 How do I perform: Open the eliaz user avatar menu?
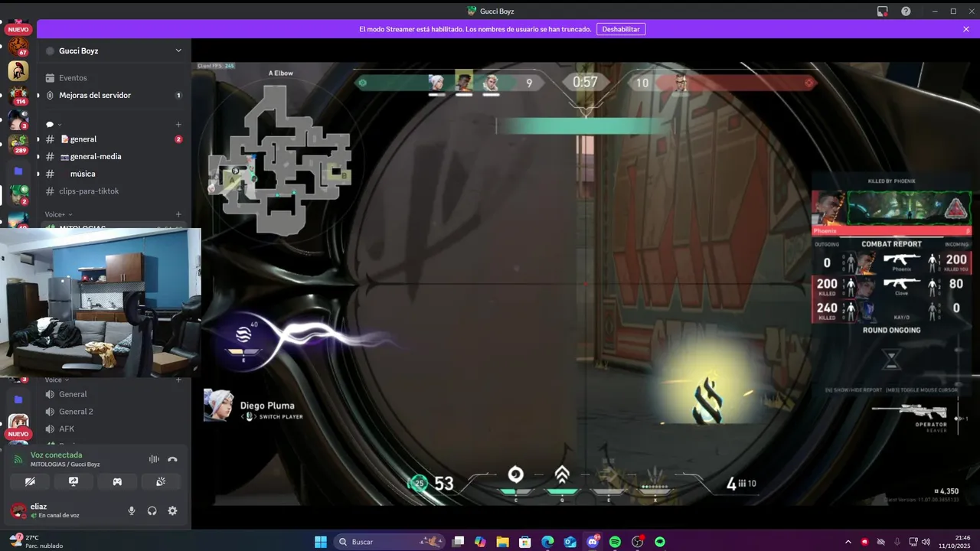click(x=18, y=510)
